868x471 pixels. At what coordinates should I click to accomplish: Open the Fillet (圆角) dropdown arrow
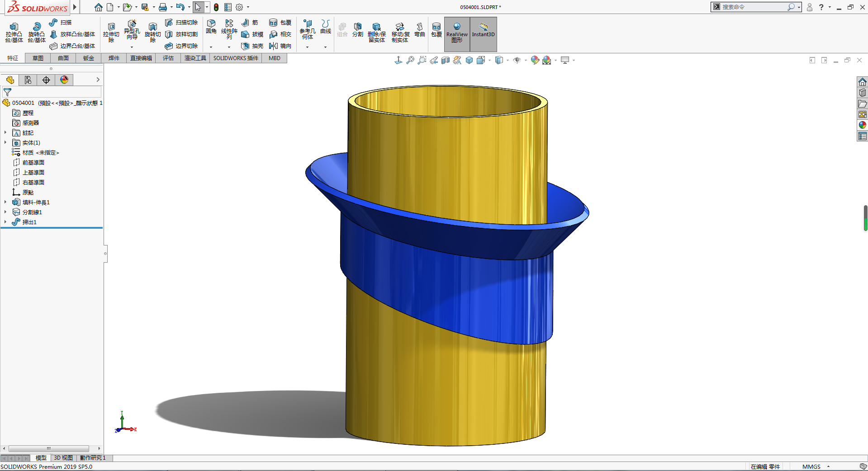[x=211, y=47]
